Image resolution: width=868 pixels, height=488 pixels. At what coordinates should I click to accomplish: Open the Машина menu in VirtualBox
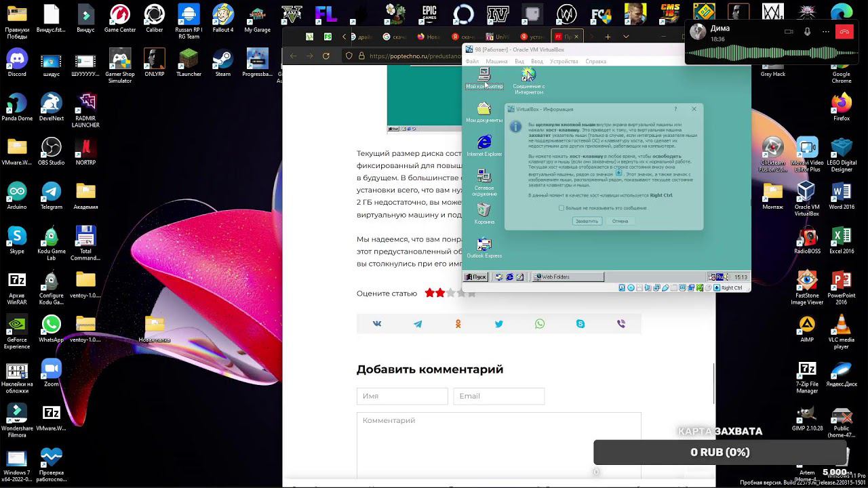[x=496, y=61]
